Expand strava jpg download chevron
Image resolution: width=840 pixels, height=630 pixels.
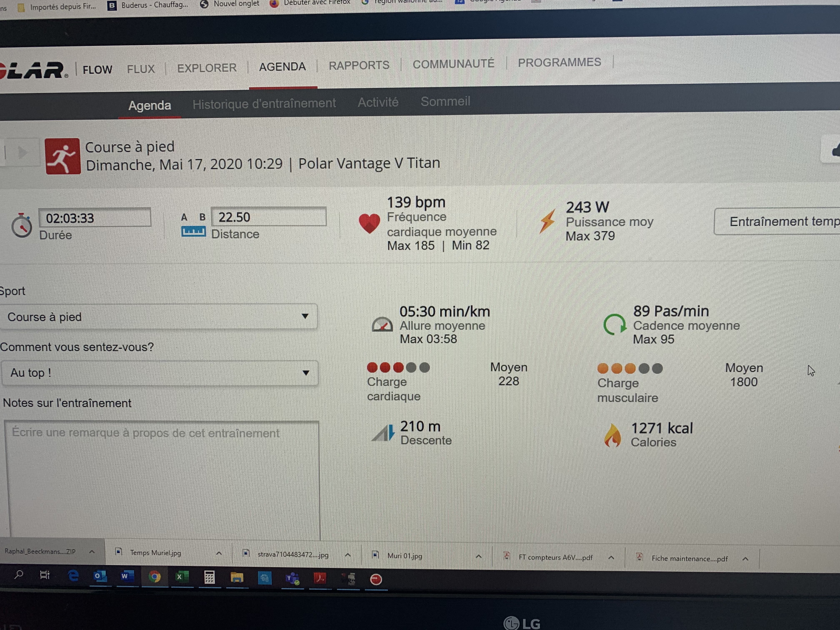pyautogui.click(x=347, y=555)
